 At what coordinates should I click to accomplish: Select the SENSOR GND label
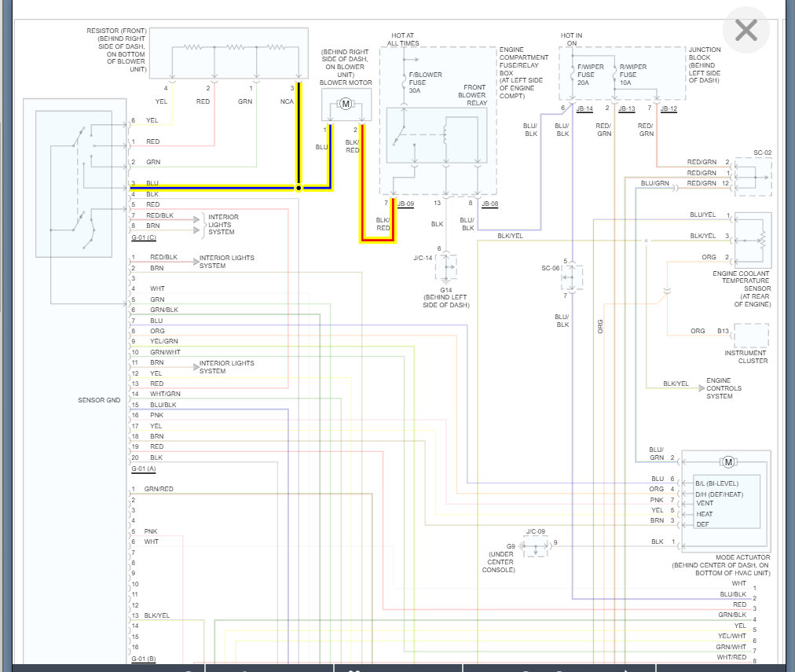pyautogui.click(x=99, y=400)
